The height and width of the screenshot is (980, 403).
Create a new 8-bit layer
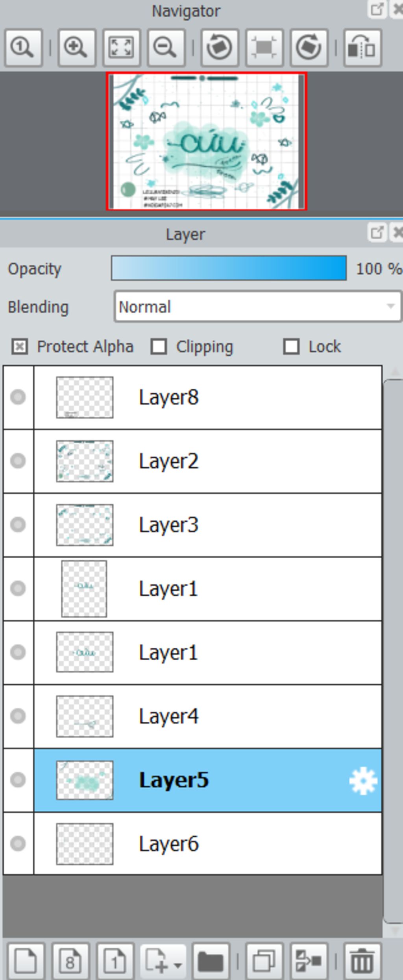tap(70, 961)
